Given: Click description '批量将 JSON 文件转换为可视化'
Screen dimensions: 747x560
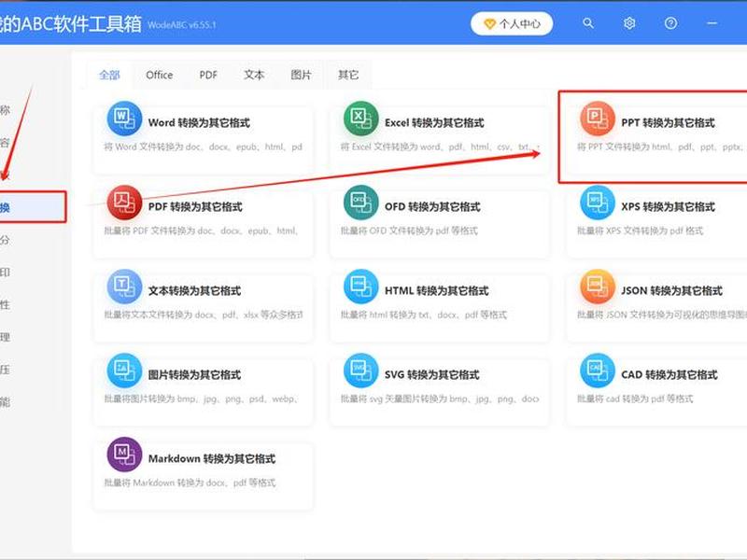Looking at the screenshot, I should point(662,315).
